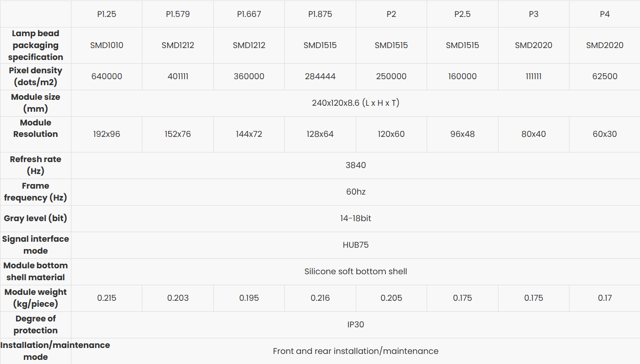Screen dimensions: 640x364
Task: Select the SMD1010 cell
Action: tap(107, 45)
